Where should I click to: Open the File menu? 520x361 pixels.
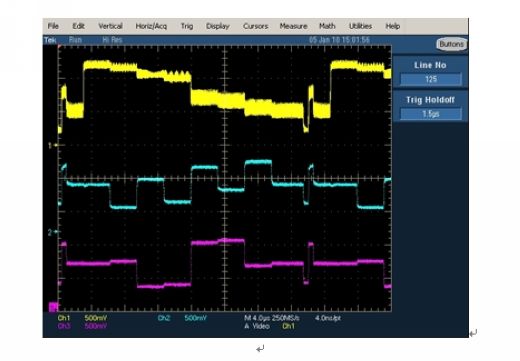click(53, 26)
